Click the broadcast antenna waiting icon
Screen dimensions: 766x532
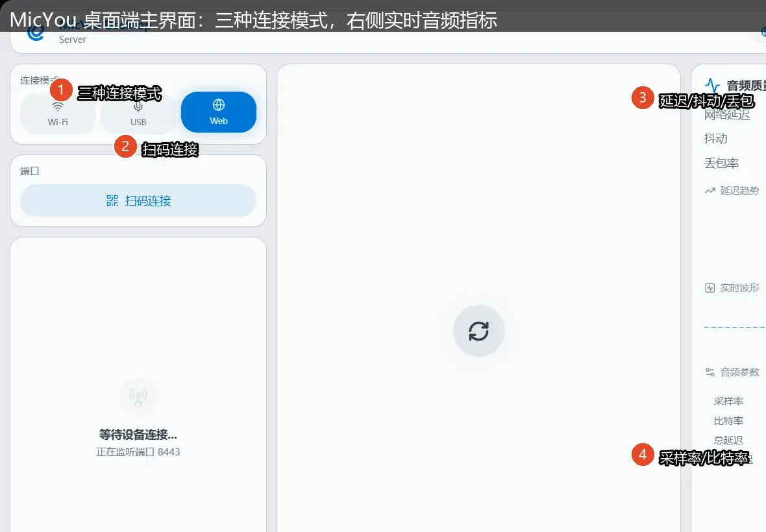(x=138, y=397)
